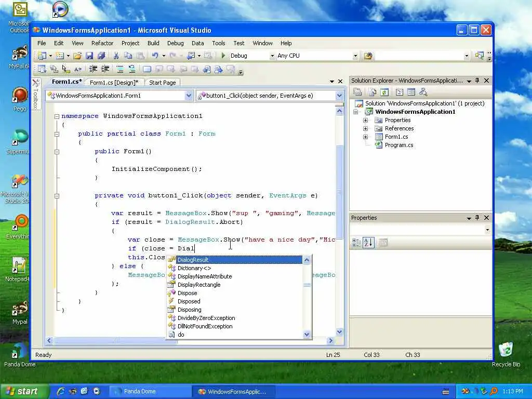
Task: Switch to the Form1.cs [Design]* tab
Action: click(114, 83)
